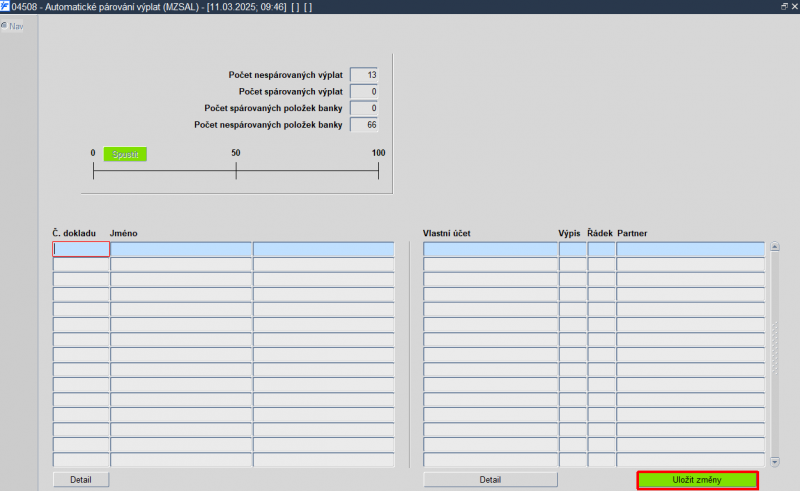Click the 50 mark on progress scale

point(236,153)
